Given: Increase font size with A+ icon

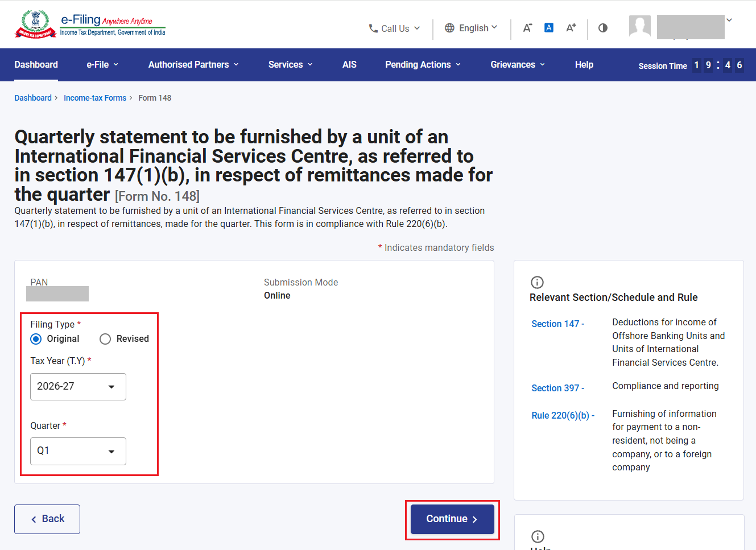Looking at the screenshot, I should [571, 28].
